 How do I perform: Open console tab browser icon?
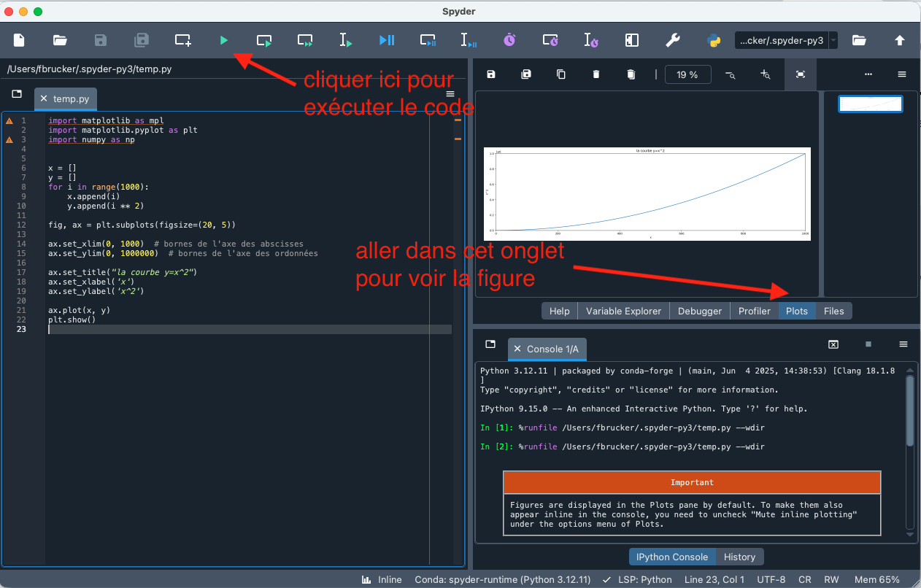coord(490,344)
